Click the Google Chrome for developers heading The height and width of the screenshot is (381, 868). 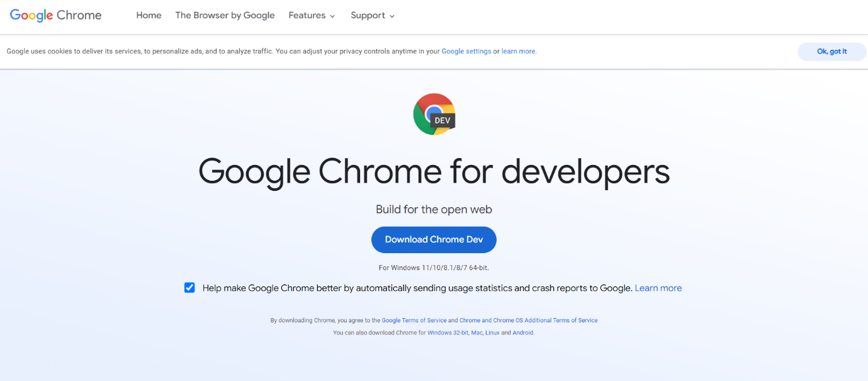(434, 171)
